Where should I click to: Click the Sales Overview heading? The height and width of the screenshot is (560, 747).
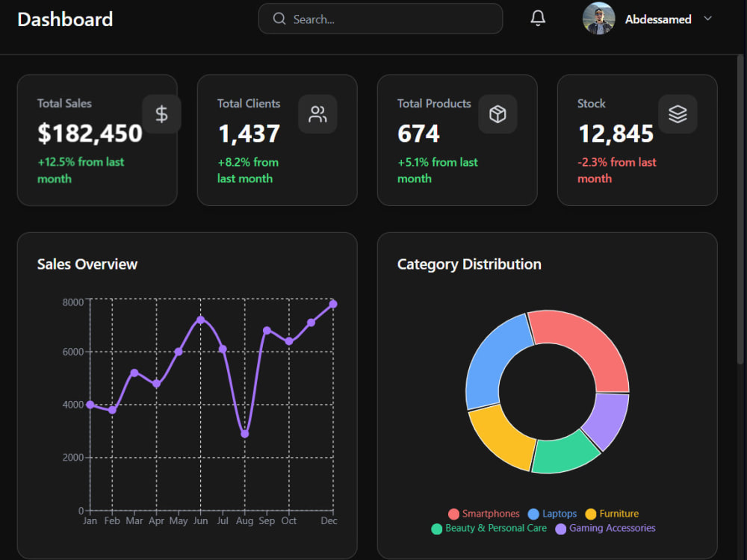point(87,264)
